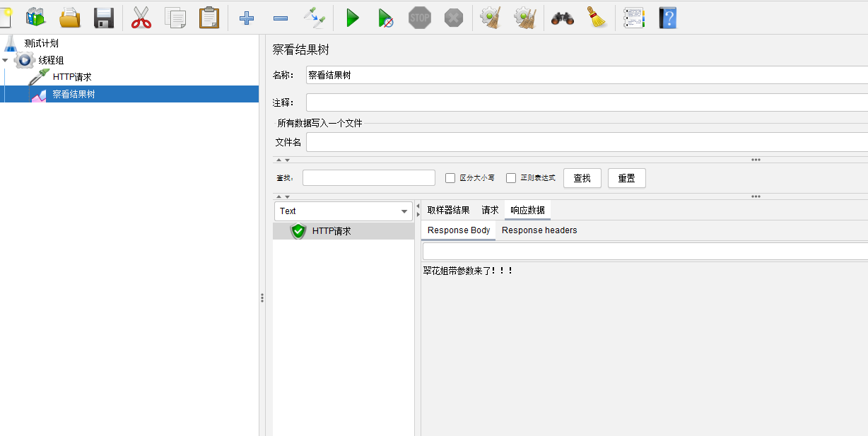Open Search with binoculars icon
The height and width of the screenshot is (436, 868).
tap(563, 18)
